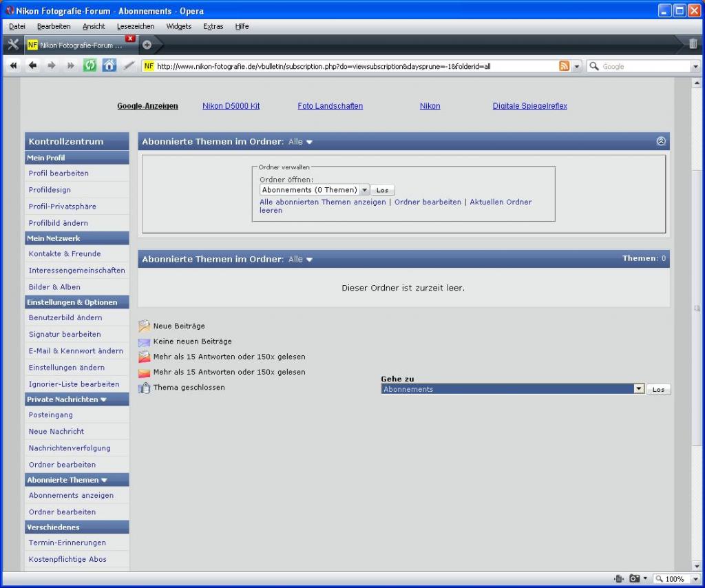Image resolution: width=705 pixels, height=588 pixels.
Task: Go forward with the forward arrow
Action: [x=51, y=65]
